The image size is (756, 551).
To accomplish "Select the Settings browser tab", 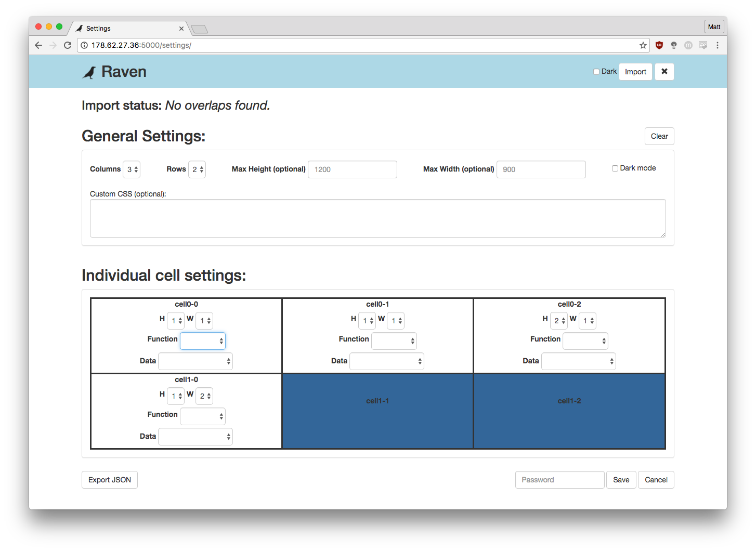I will (x=129, y=29).
